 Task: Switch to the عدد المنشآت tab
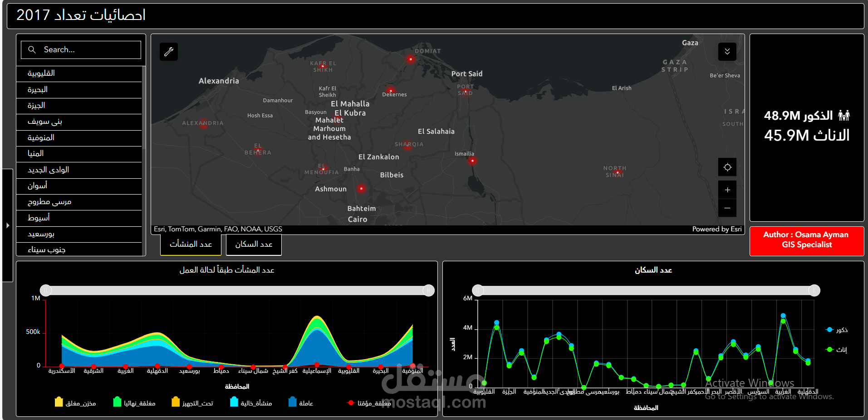tap(191, 244)
